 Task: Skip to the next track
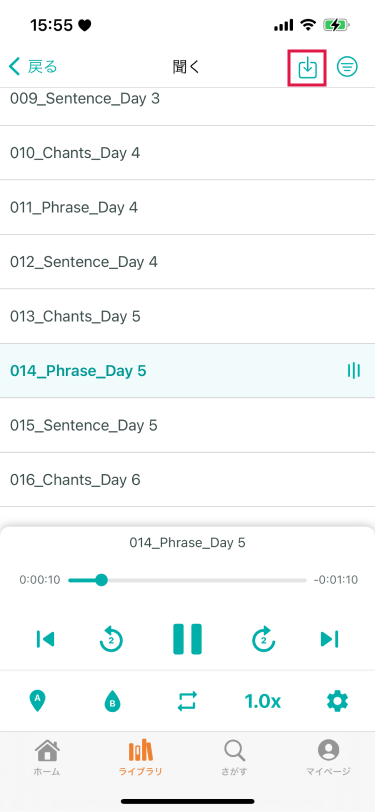330,640
